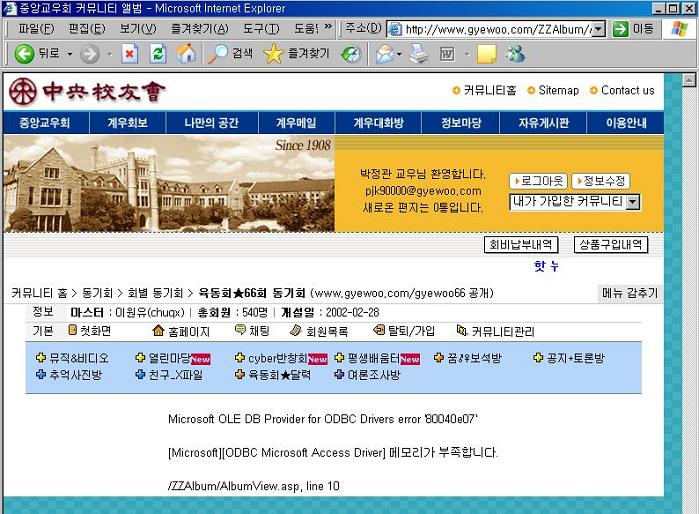699x514 pixels.
Task: Click the Refresh page icon
Action: [157, 54]
